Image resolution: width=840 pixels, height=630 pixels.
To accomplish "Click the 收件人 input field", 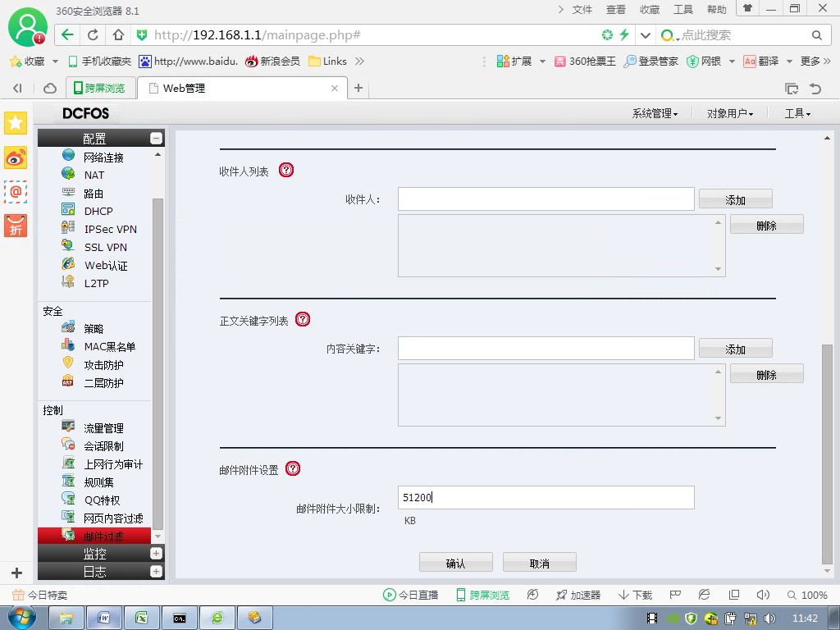I will pos(546,199).
